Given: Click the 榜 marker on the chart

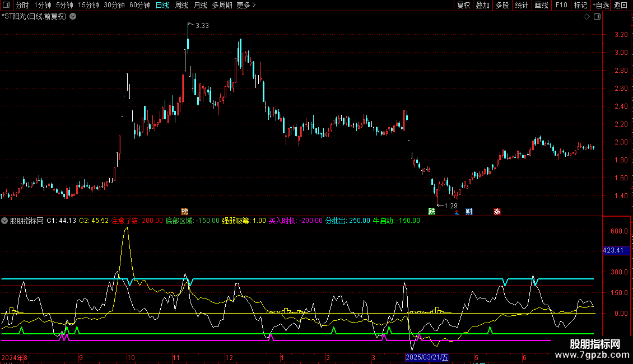Looking at the screenshot, I should pos(184,212).
